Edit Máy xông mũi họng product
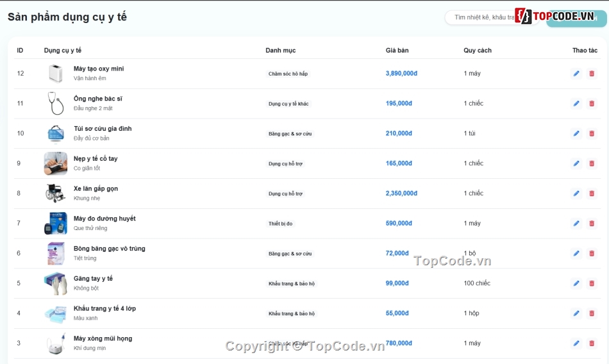The image size is (609, 364). click(576, 343)
